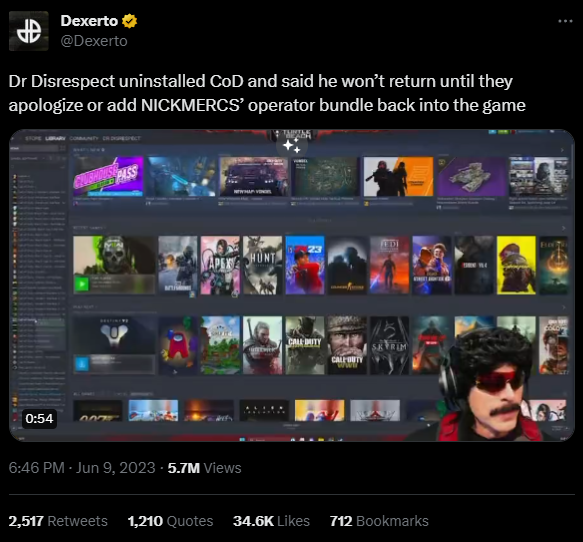Open the 34.6K Likes list
Screen dimensions: 583x542
pyautogui.click(x=271, y=521)
